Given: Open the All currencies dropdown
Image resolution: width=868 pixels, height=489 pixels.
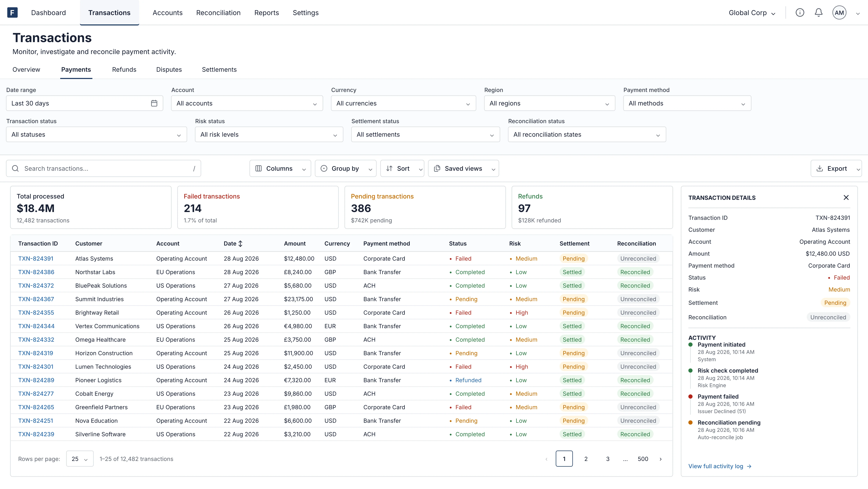Looking at the screenshot, I should coord(403,103).
